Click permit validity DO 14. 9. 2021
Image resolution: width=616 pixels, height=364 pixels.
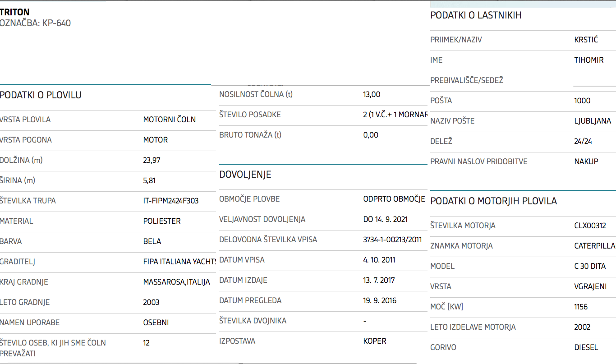(386, 219)
